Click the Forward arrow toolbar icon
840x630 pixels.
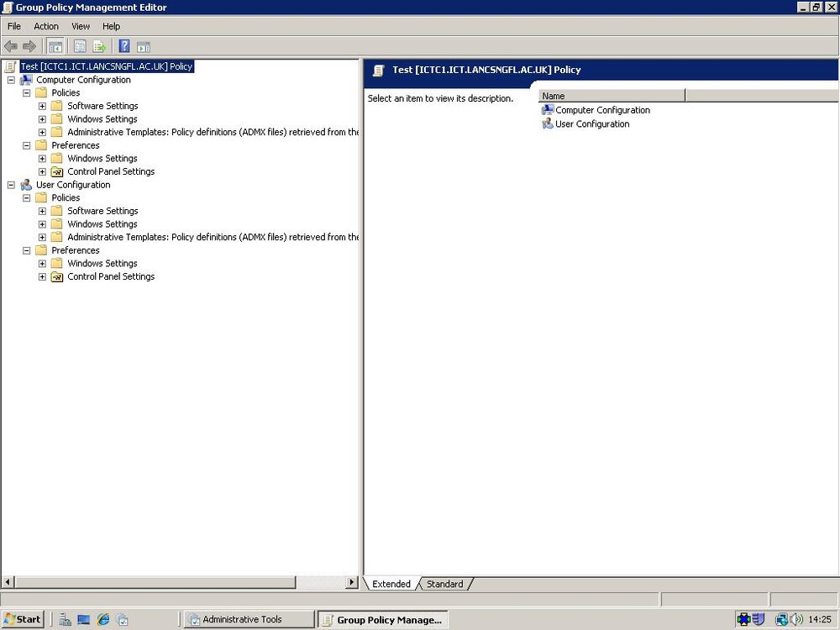point(29,46)
